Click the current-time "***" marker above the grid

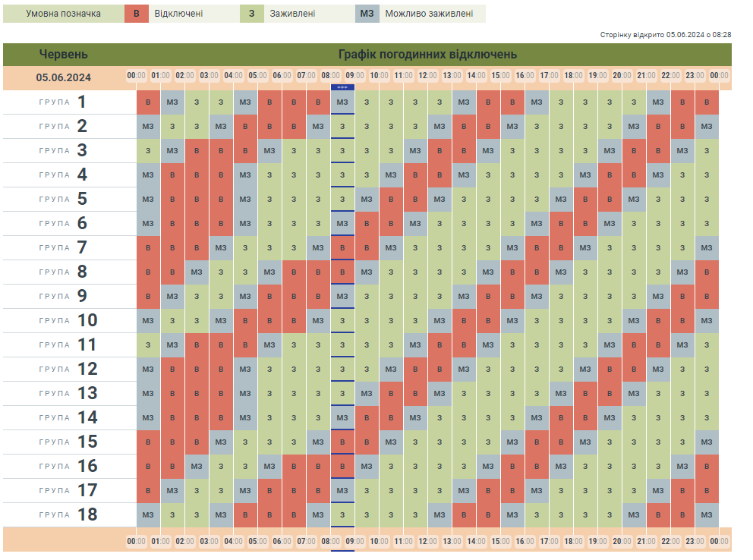click(342, 87)
